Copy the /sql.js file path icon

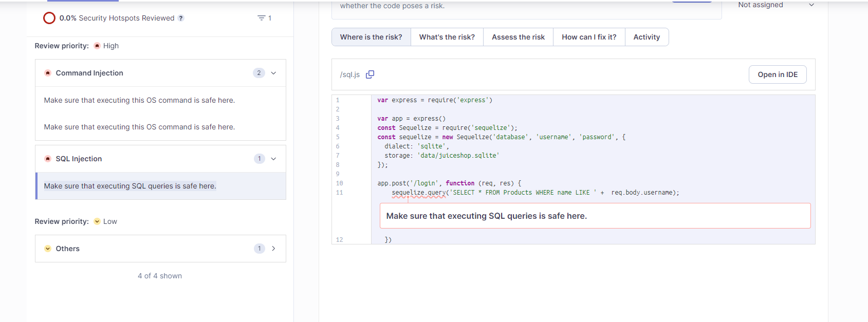coord(370,74)
